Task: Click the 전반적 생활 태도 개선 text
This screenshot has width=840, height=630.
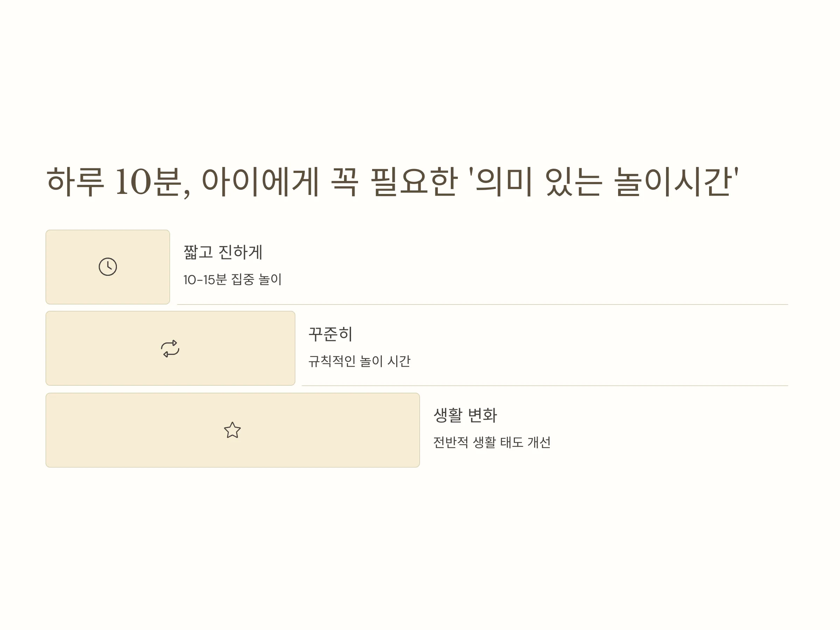Action: pos(492,442)
